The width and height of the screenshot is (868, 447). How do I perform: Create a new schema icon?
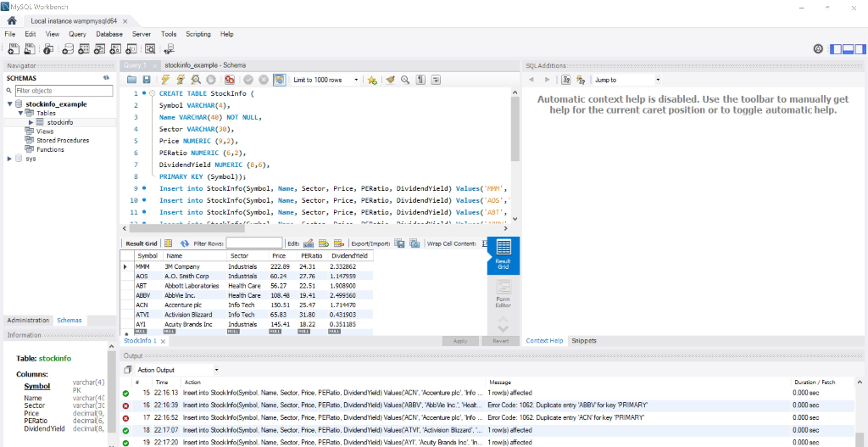(68, 48)
